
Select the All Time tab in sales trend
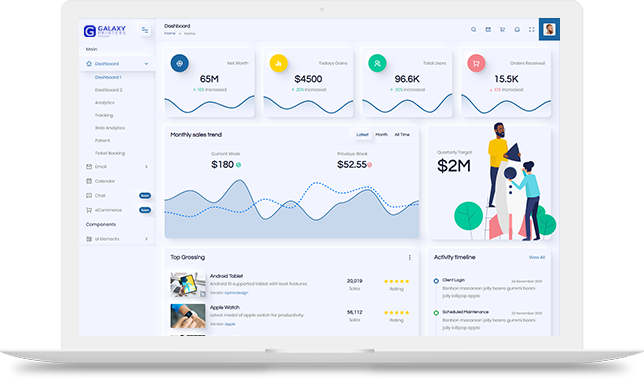point(402,135)
